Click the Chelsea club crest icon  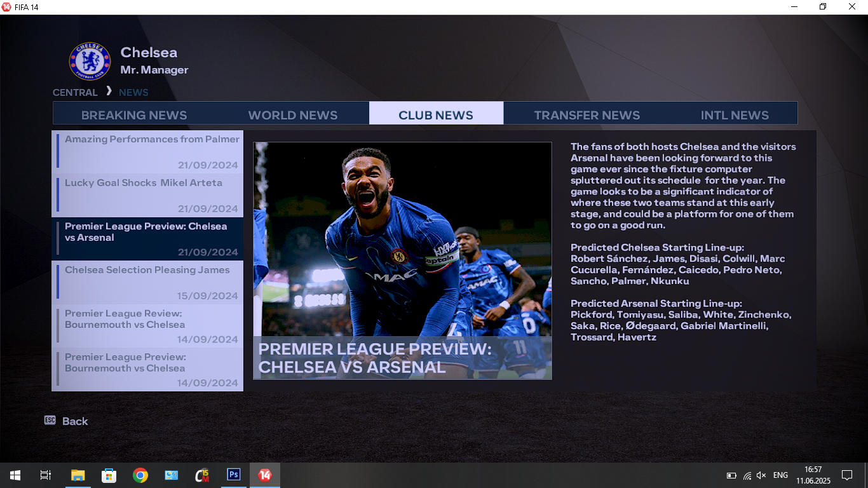tap(90, 62)
